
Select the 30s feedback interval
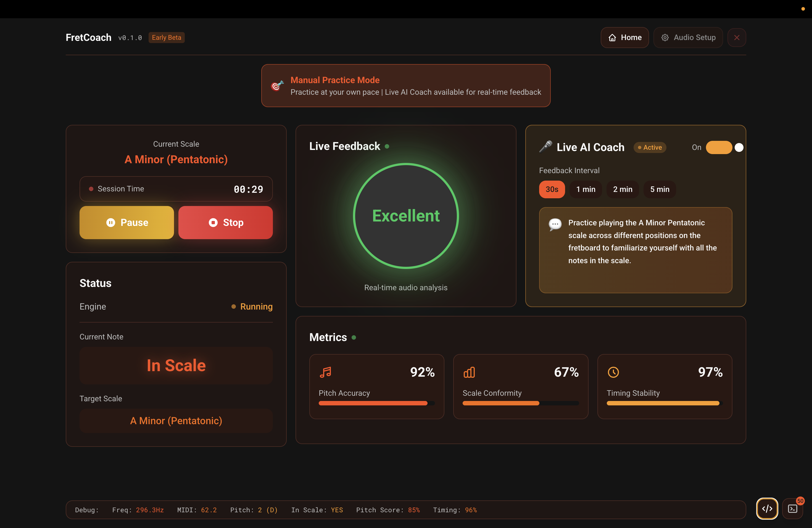pos(552,189)
